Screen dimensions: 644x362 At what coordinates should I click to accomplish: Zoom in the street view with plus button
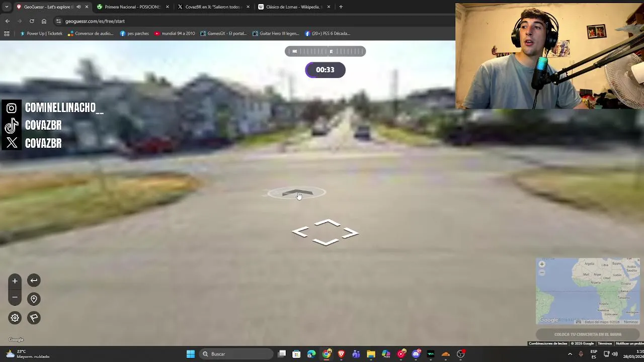(15, 281)
